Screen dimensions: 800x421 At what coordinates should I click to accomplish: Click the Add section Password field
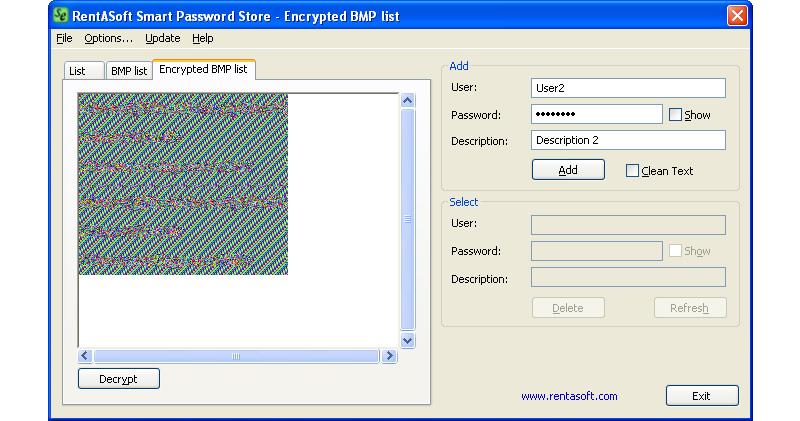tap(596, 114)
